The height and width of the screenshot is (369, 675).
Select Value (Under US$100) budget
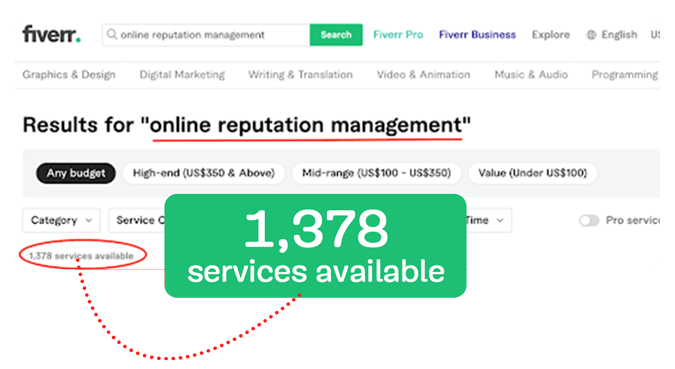coord(533,173)
